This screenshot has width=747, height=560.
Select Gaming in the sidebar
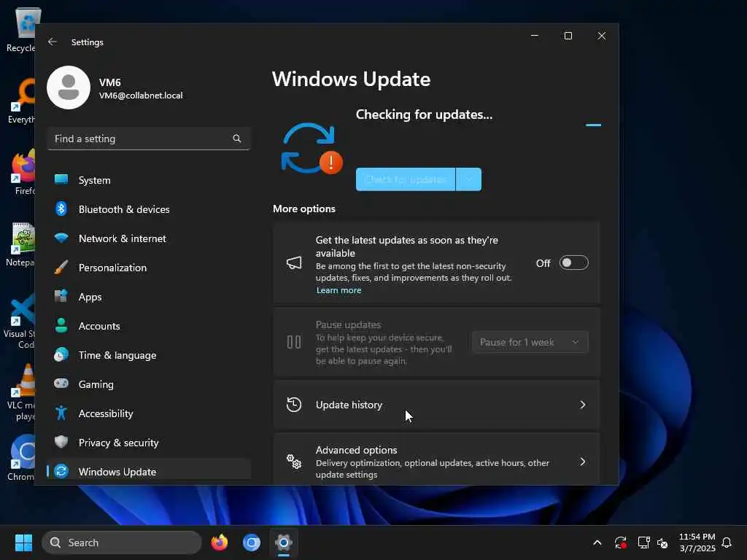click(x=149, y=384)
